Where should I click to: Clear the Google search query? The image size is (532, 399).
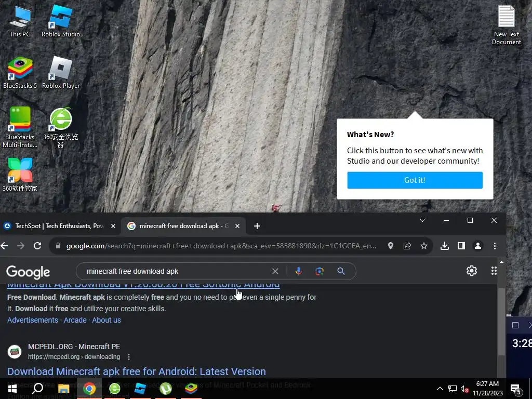[x=275, y=271]
